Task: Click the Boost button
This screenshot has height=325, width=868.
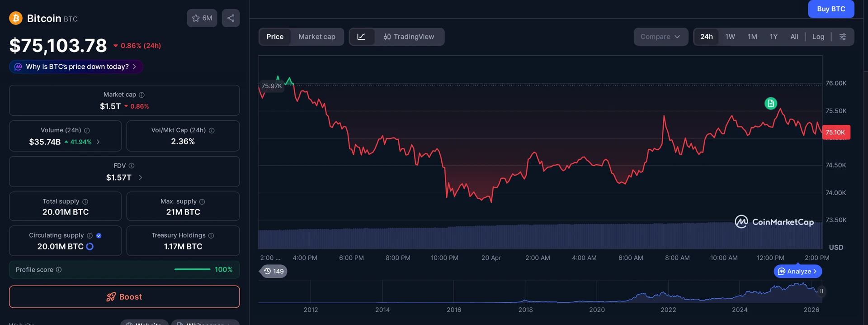Action: click(x=124, y=297)
